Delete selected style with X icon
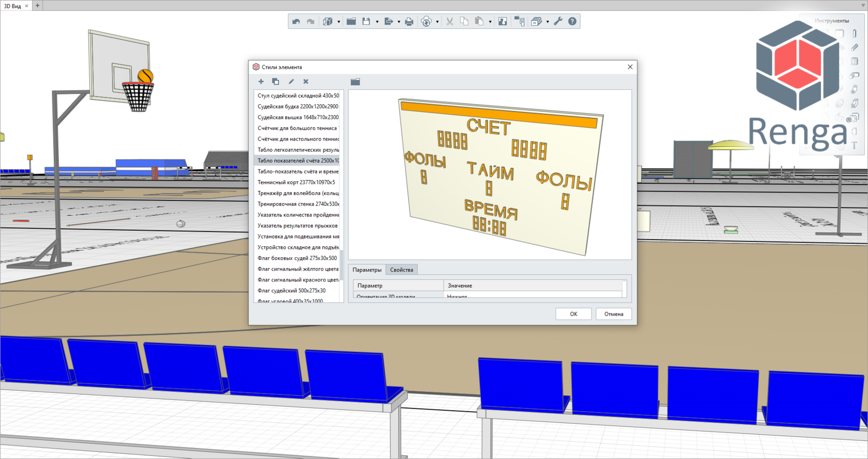 [306, 82]
